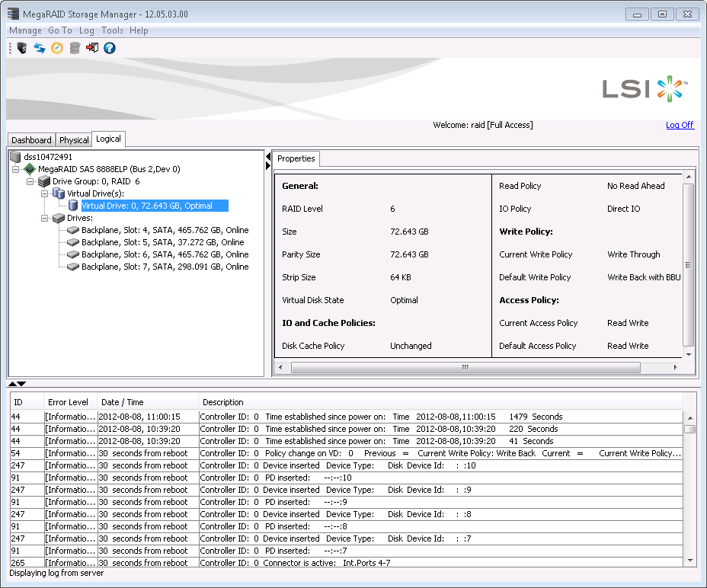Click the Properties horizontal scrollbar thumb
Screen dimensions: 707x588
[465, 367]
